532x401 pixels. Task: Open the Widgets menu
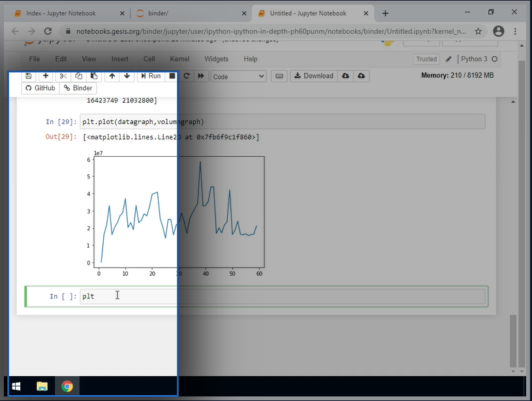point(216,59)
